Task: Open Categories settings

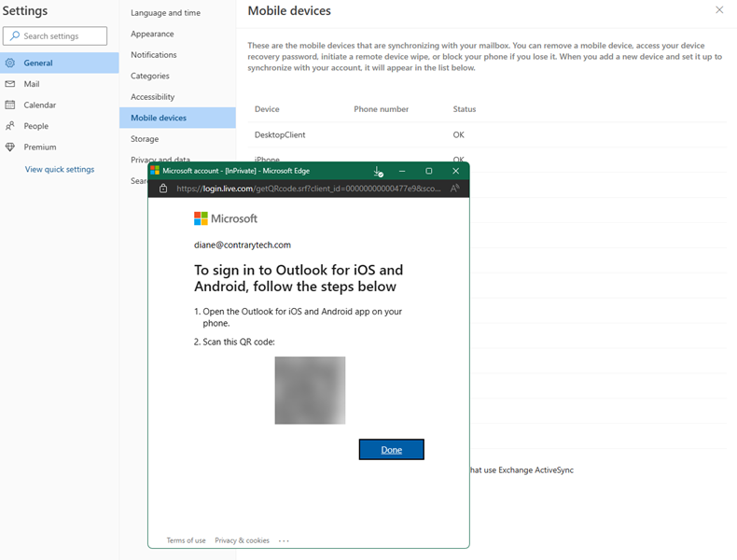Action: [150, 76]
